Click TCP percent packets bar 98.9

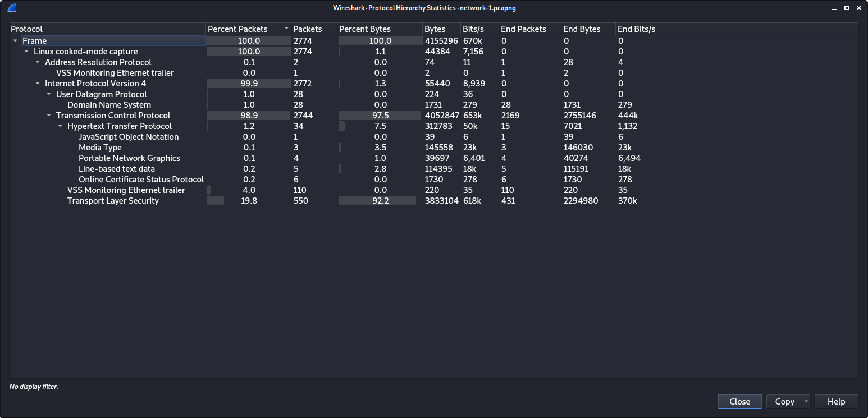(x=249, y=116)
